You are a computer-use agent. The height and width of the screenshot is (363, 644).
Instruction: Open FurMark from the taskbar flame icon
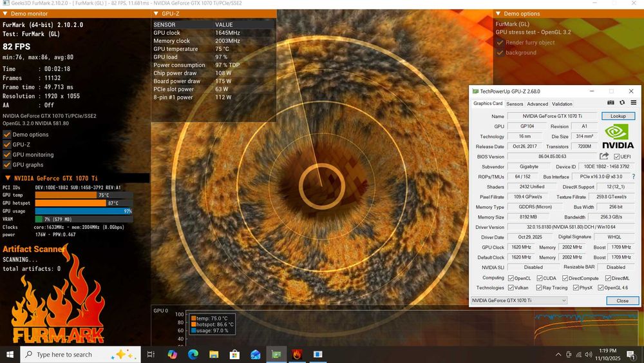tap(297, 355)
